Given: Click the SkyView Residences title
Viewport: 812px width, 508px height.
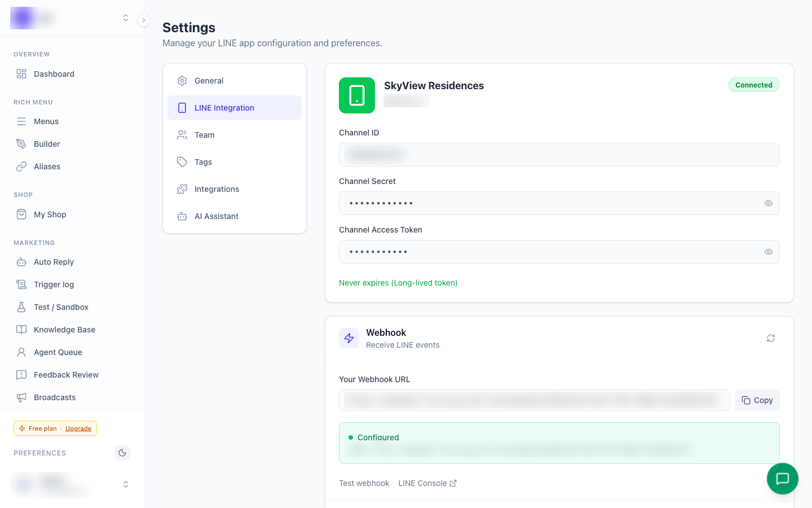Looking at the screenshot, I should (x=434, y=86).
